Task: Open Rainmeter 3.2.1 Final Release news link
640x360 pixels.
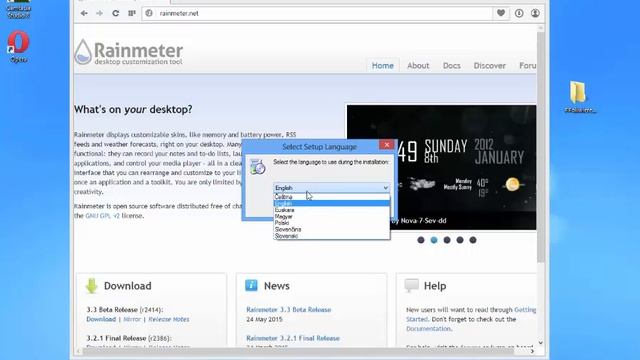Action: tap(293, 338)
